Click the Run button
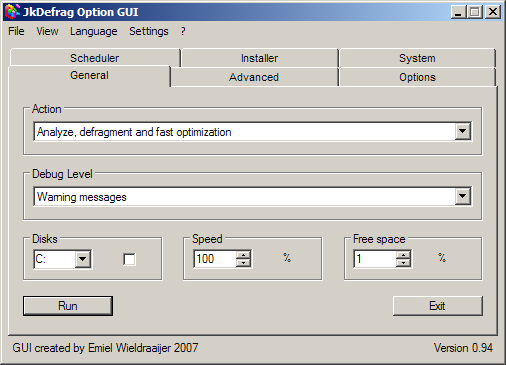The height and width of the screenshot is (365, 506). [68, 306]
